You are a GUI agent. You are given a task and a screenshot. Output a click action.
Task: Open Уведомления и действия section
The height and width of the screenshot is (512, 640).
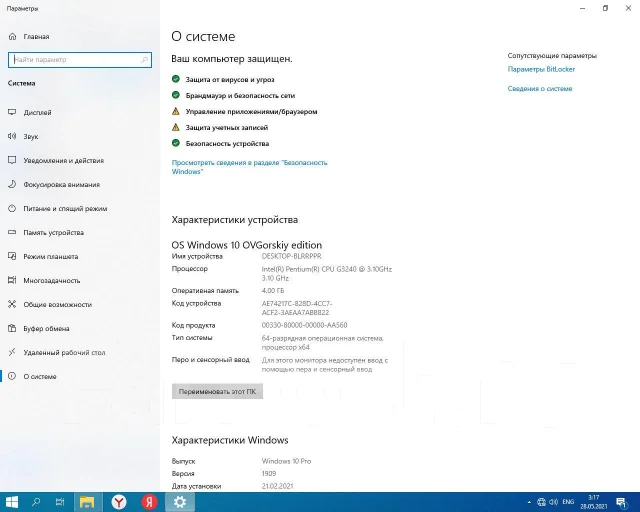point(80,160)
